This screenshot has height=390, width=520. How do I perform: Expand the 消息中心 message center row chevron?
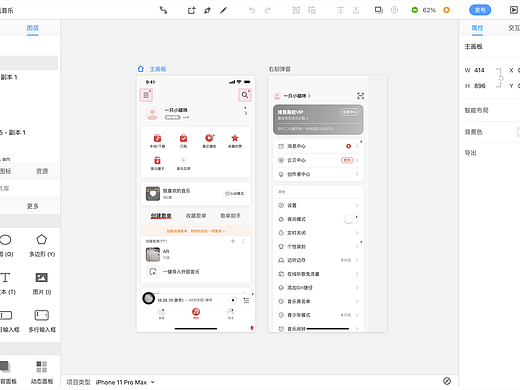click(357, 146)
